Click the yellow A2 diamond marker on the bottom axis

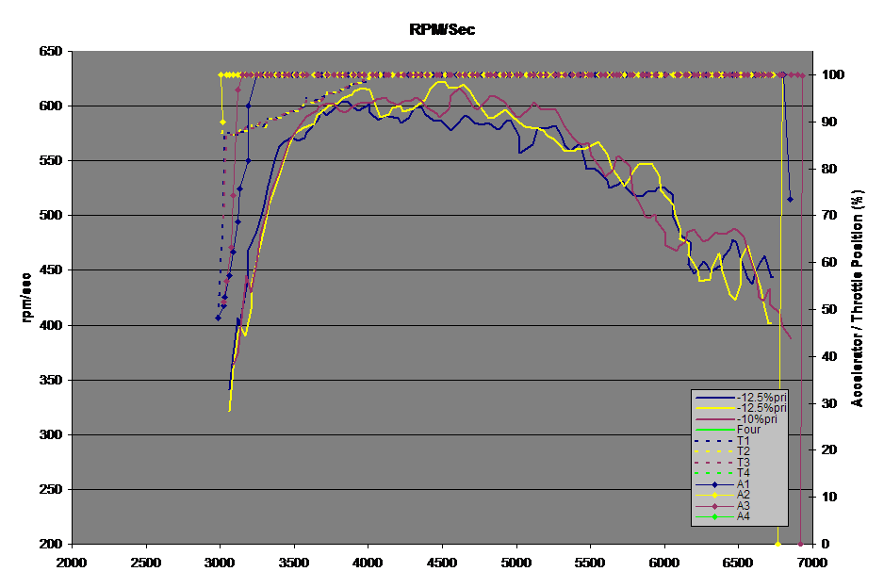(778, 544)
